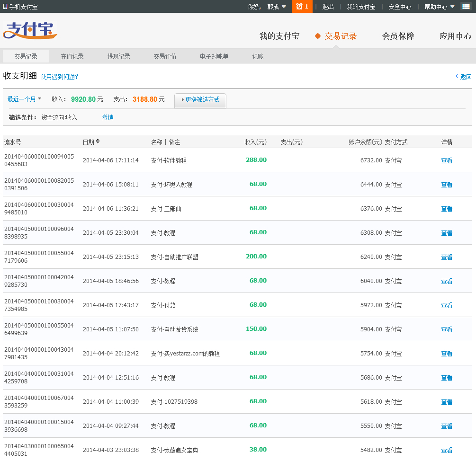Switch to the 提现记录 tab
Image resolution: width=476 pixels, height=461 pixels.
click(118, 56)
